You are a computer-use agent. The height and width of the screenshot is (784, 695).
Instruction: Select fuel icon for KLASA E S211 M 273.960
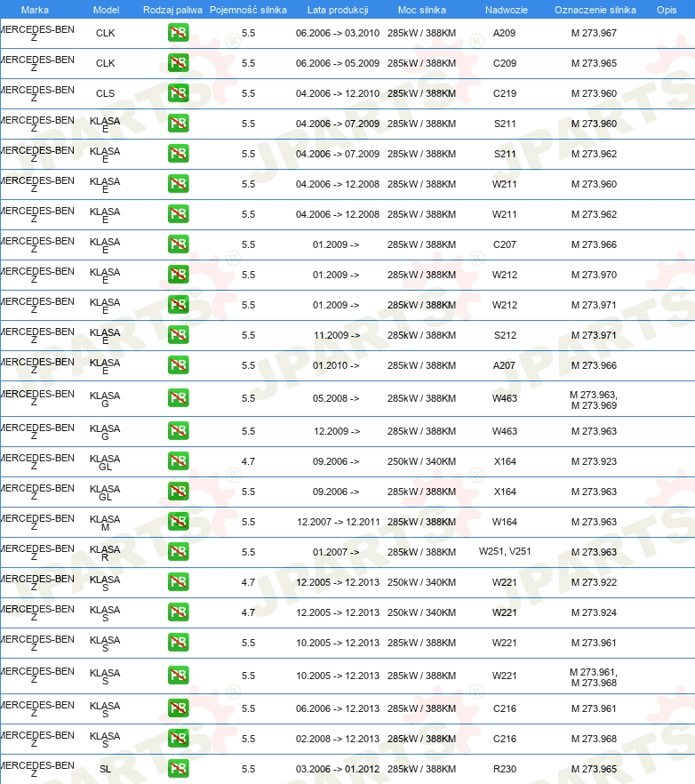pos(178,123)
